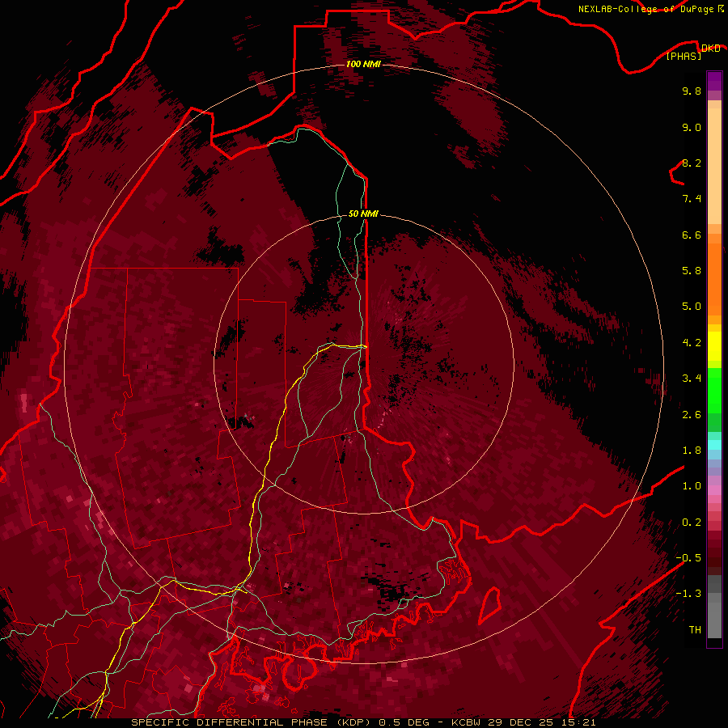Click the -1.3 scale value
The width and height of the screenshot is (728, 728).
coord(688,594)
